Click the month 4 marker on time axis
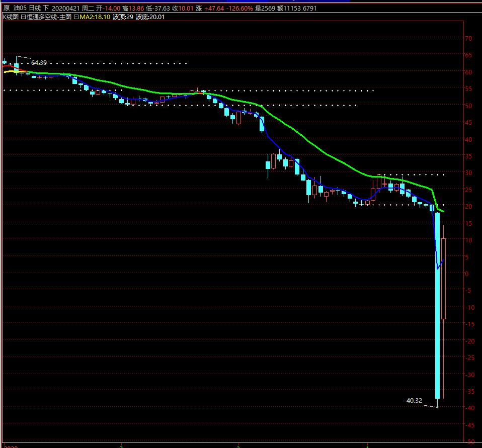 click(x=367, y=445)
